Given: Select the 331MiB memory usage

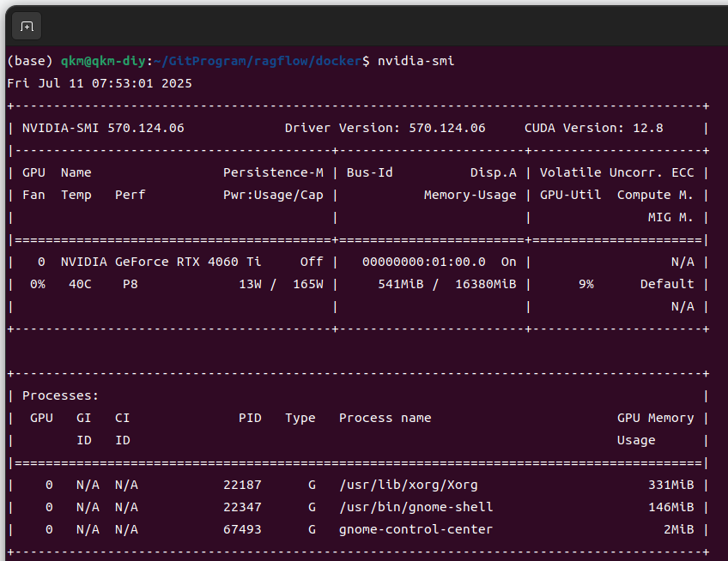Looking at the screenshot, I should [670, 486].
